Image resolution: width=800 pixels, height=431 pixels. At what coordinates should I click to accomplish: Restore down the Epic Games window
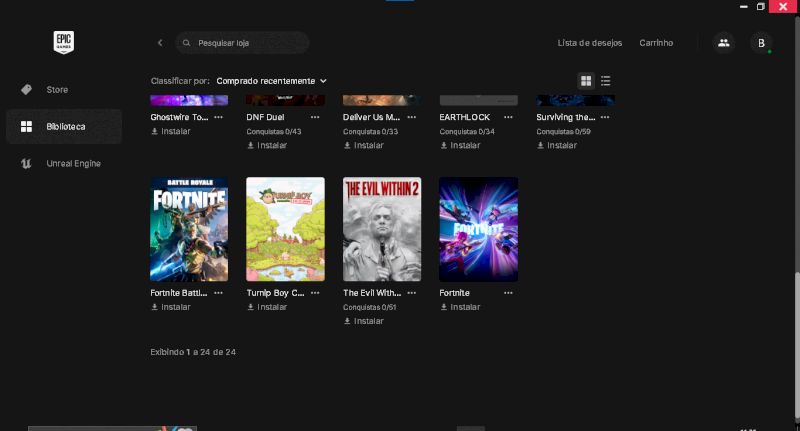pos(760,6)
